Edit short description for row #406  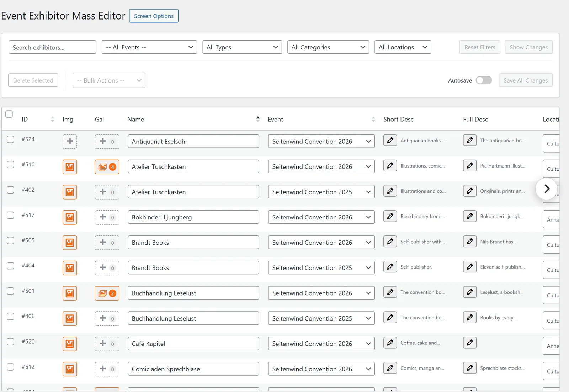390,317
